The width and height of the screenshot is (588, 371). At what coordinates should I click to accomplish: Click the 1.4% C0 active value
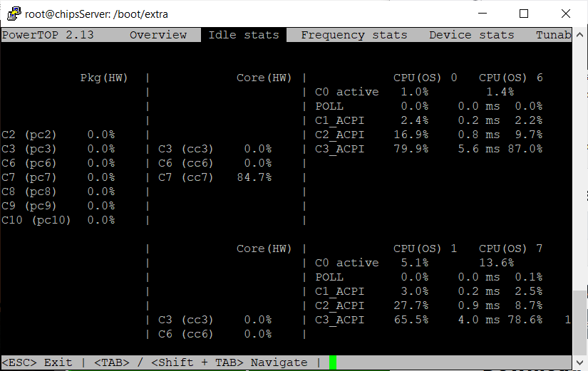click(x=500, y=92)
